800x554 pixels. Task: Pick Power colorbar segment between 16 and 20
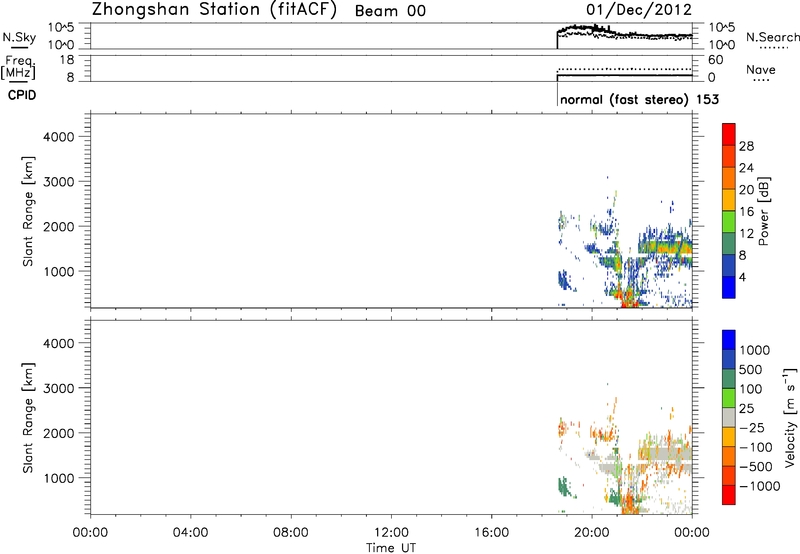click(x=729, y=200)
